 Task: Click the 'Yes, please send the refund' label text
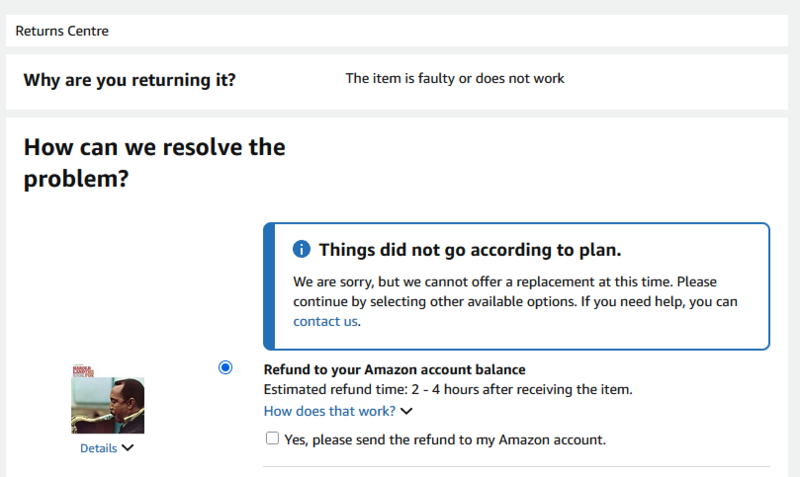point(446,439)
